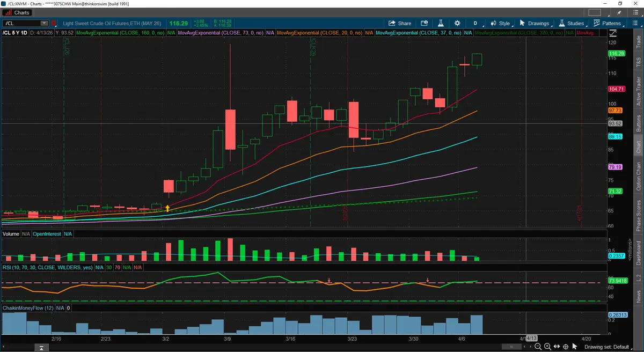Click the 116.29 last price in header

coord(178,23)
